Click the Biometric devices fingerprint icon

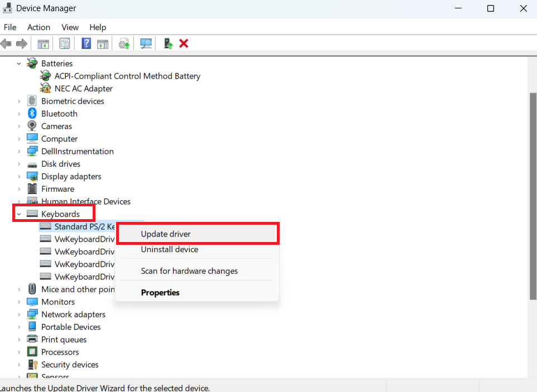32,101
